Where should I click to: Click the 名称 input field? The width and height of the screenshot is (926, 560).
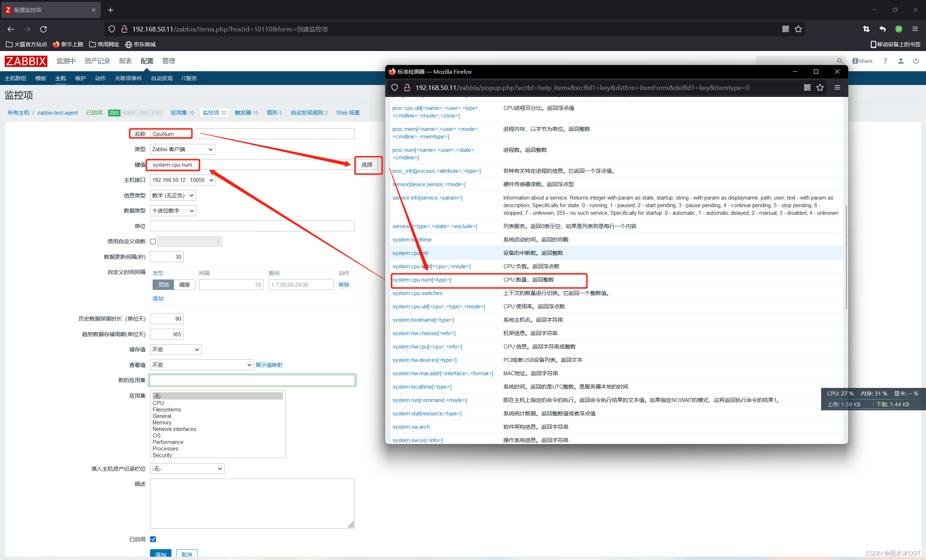pos(252,134)
